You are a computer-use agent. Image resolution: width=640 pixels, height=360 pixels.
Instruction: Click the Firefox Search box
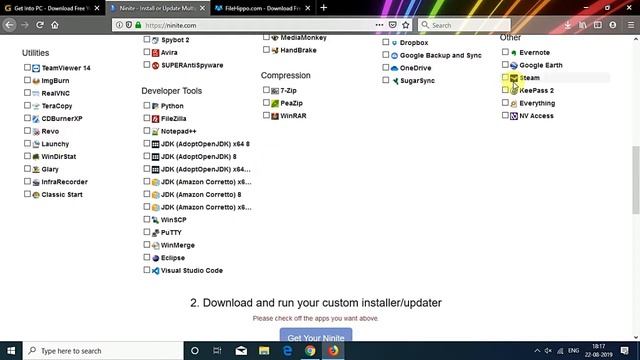pos(464,25)
